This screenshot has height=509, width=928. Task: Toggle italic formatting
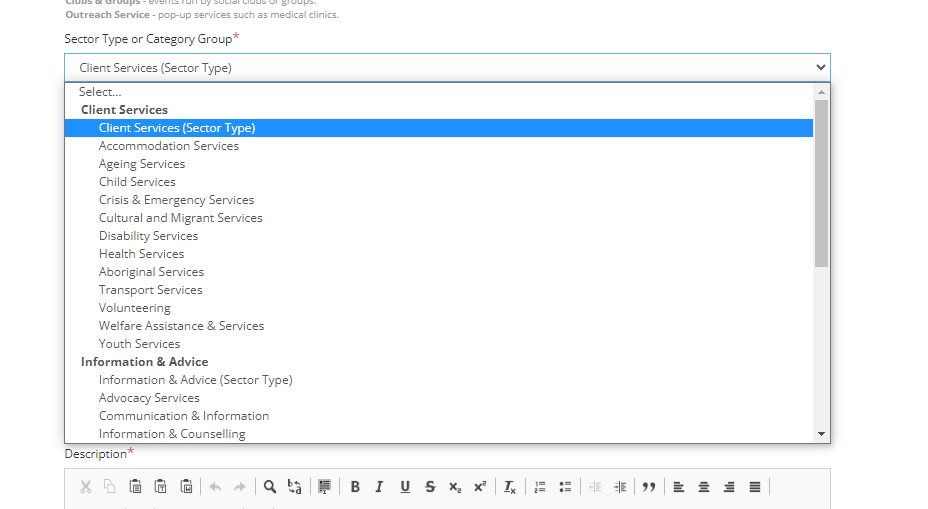coord(379,487)
